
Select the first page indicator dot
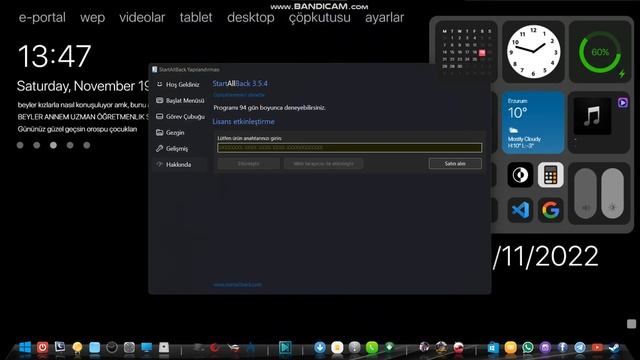pos(20,145)
